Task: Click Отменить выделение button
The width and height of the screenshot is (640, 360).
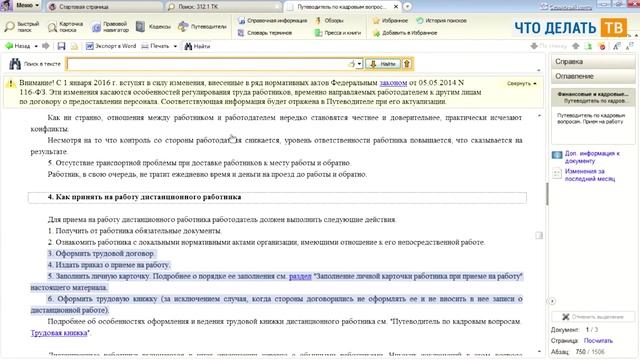Action: pyautogui.click(x=593, y=317)
